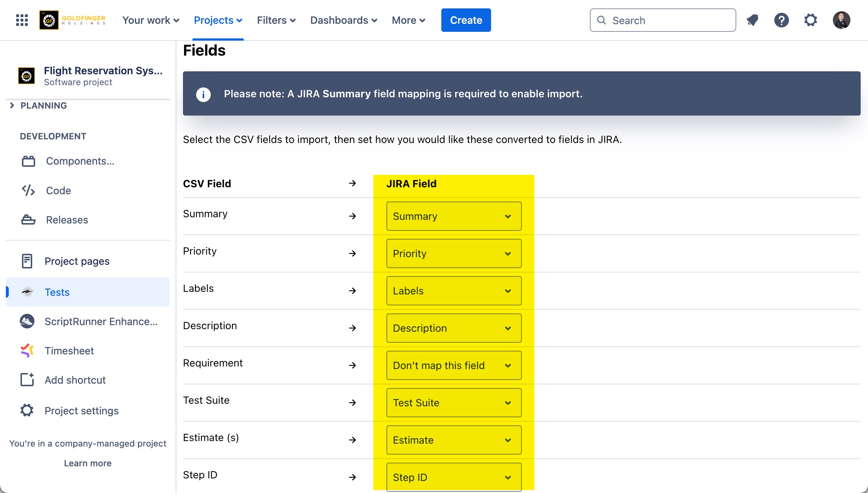Open ScriptRunner Enhanced in the sidebar

click(101, 321)
